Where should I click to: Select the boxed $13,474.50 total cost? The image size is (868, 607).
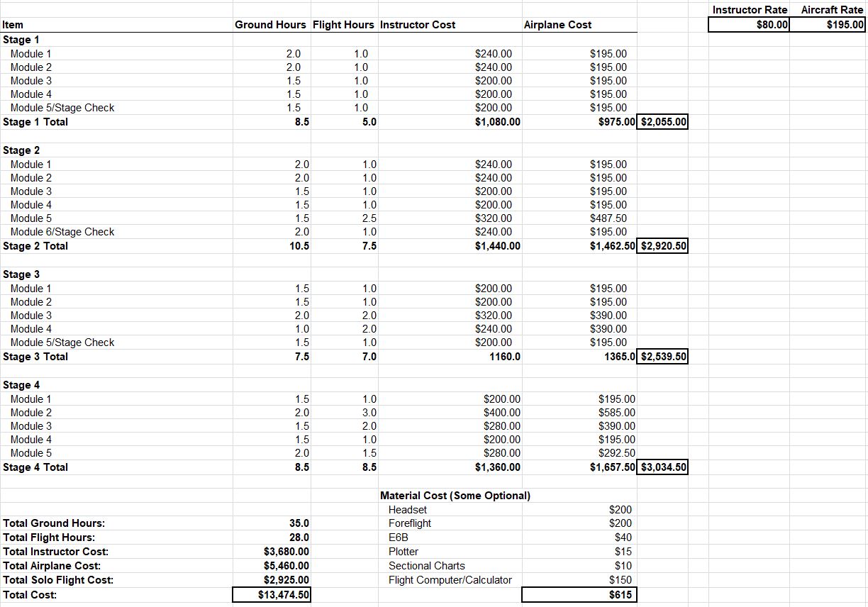pos(272,595)
